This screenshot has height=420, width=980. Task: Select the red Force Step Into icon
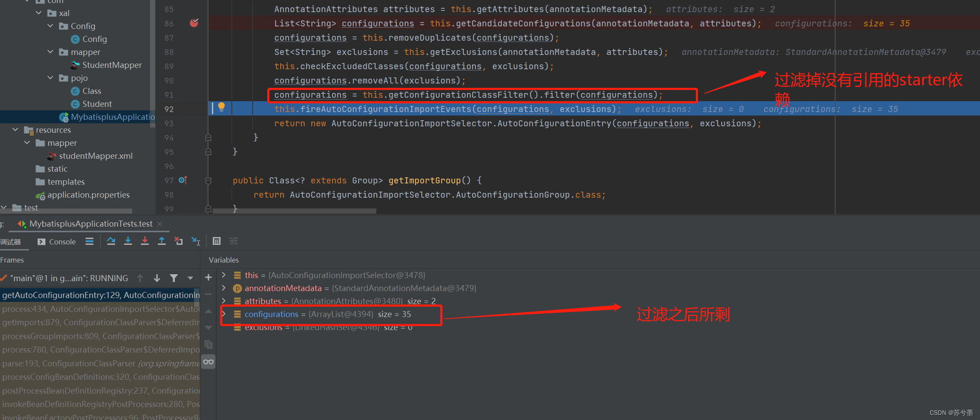pos(144,241)
